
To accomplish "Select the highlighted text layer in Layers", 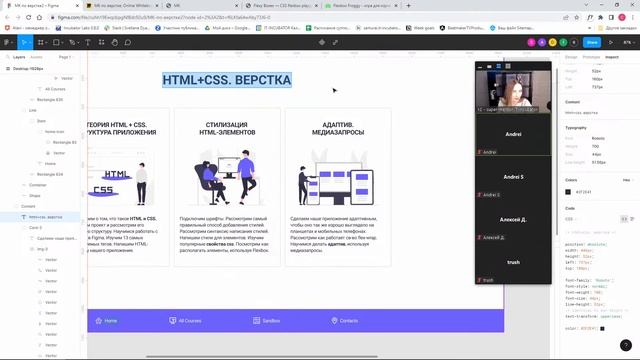I will pos(41,217).
